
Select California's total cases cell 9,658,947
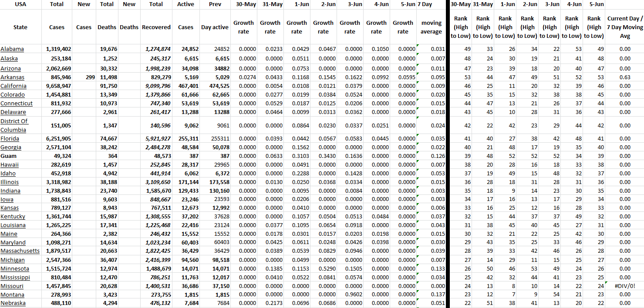coord(57,86)
